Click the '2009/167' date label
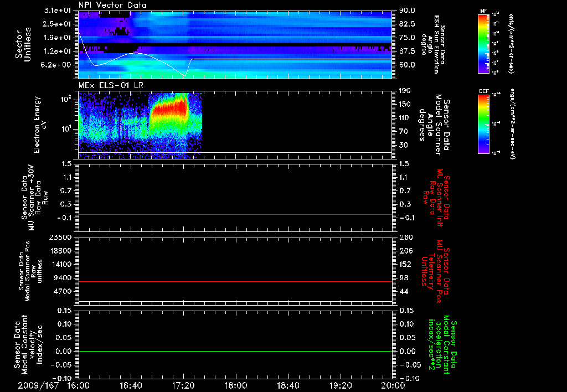 [x=38, y=386]
